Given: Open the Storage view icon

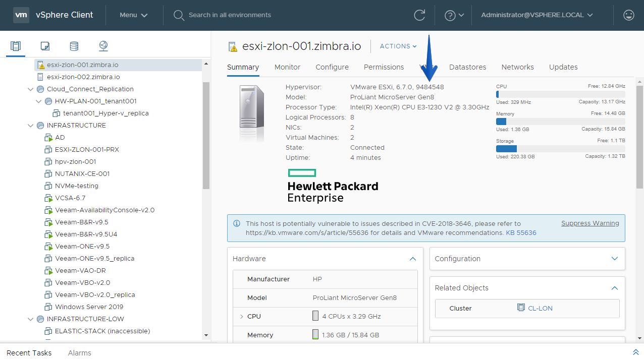Looking at the screenshot, I should pyautogui.click(x=74, y=46).
